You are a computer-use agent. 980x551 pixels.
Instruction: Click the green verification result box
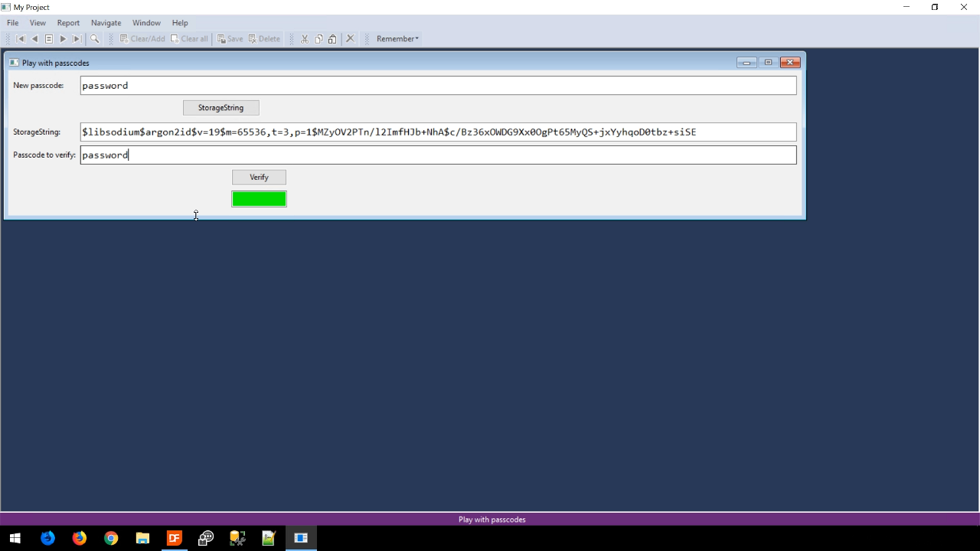(x=259, y=199)
